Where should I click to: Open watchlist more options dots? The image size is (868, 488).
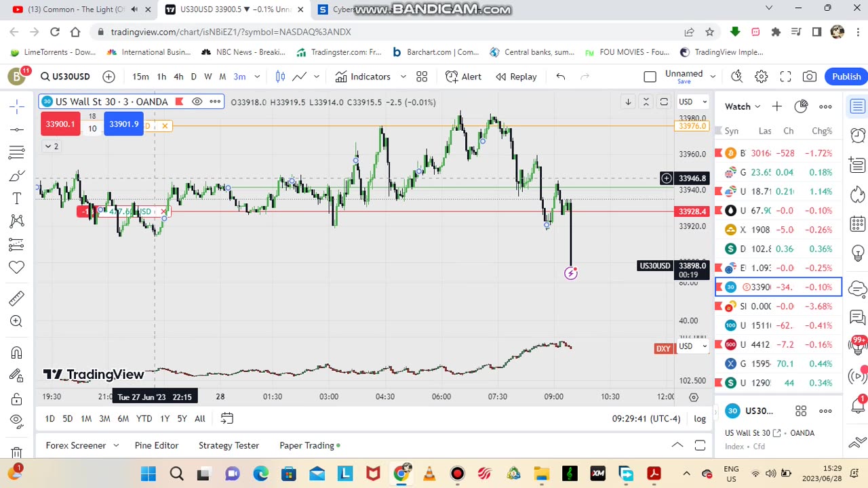tap(825, 106)
